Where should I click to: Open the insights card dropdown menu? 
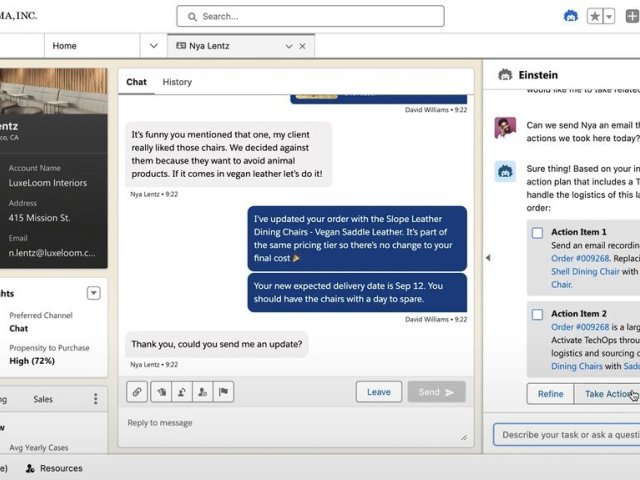coord(93,293)
